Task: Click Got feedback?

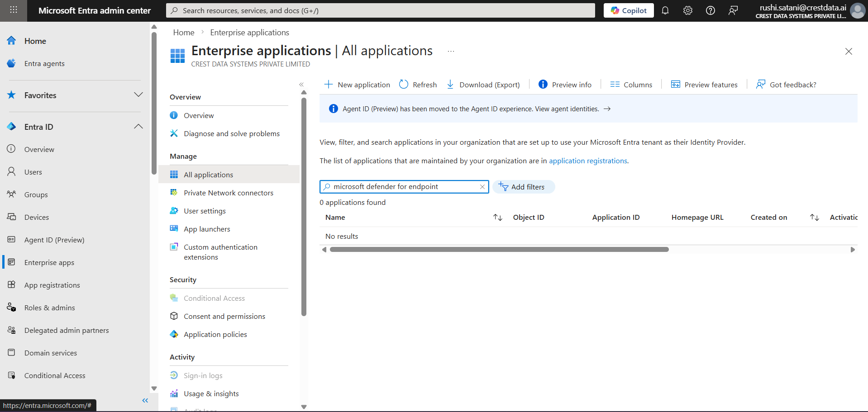Action: (786, 85)
